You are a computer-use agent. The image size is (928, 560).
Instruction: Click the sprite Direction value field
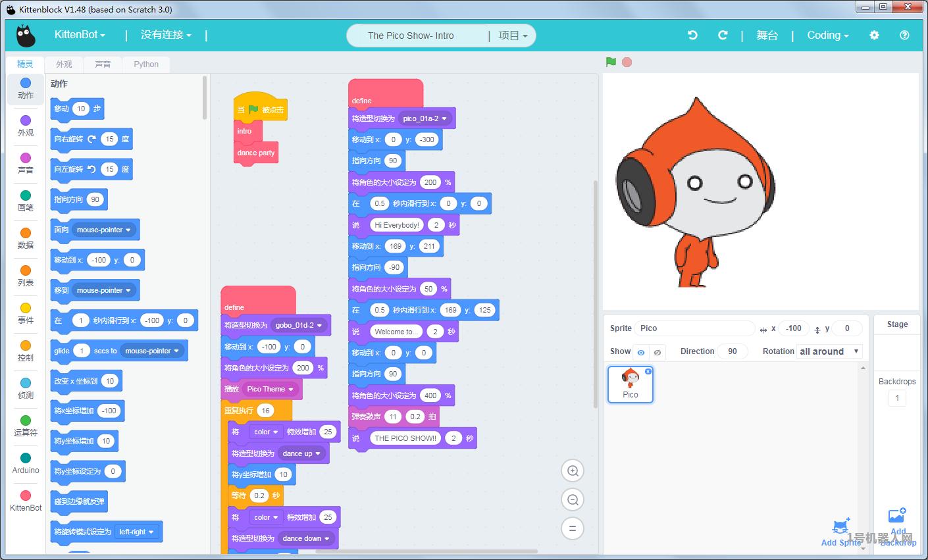pyautogui.click(x=732, y=351)
